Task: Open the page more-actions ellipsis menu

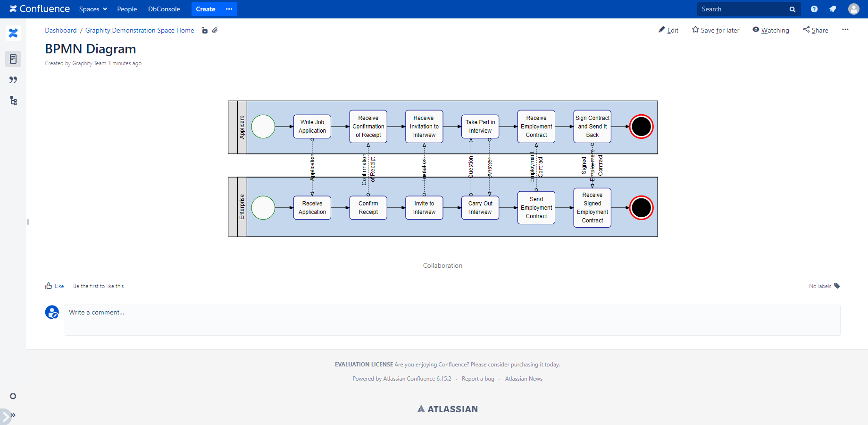Action: tap(845, 29)
